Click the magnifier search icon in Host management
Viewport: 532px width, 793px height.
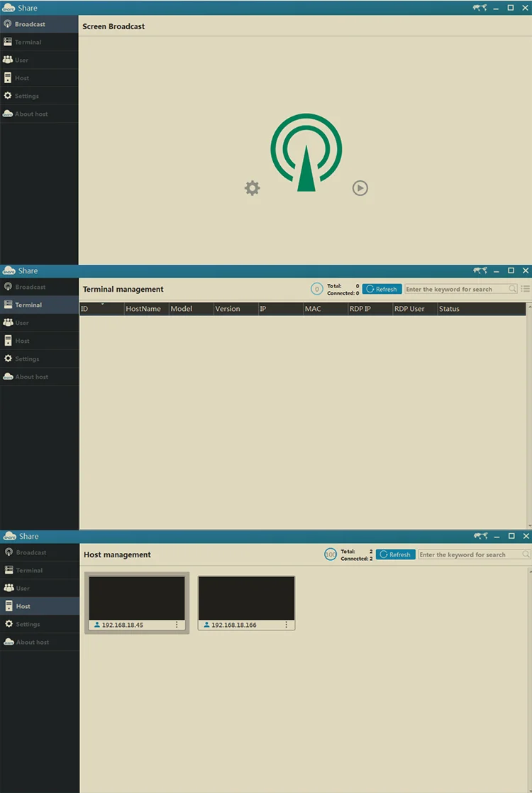pyautogui.click(x=526, y=554)
